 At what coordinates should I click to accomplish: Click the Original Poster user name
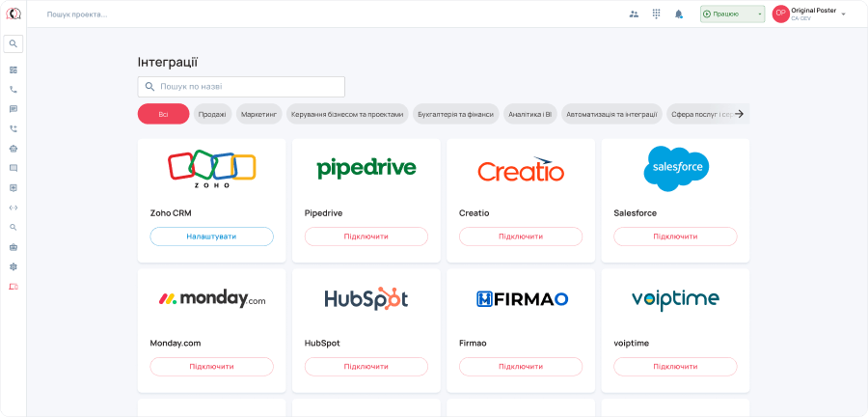[x=813, y=10]
